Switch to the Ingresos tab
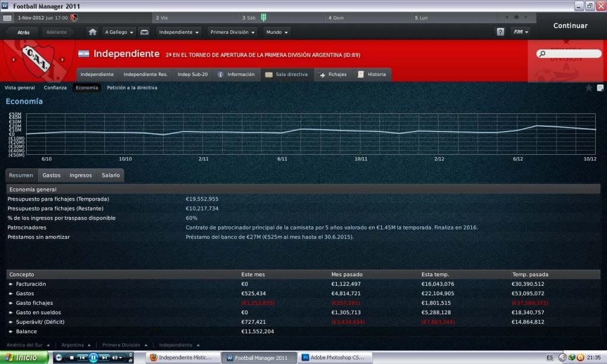607x364 pixels. pos(81,175)
